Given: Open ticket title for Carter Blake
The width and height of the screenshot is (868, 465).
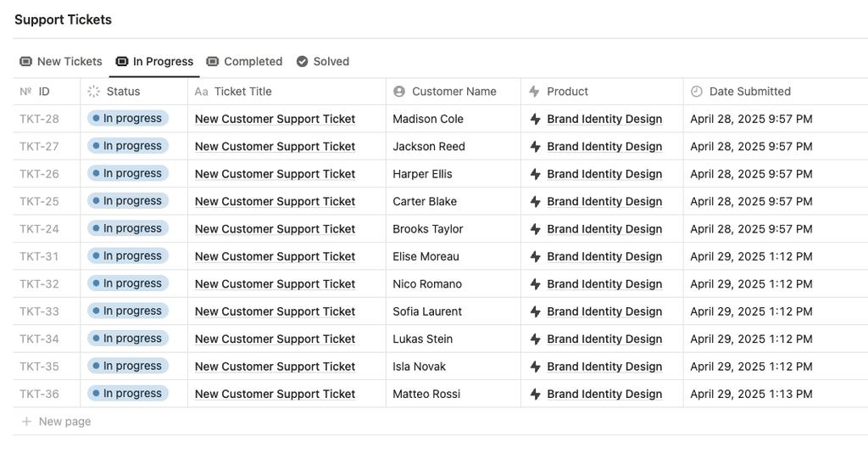Looking at the screenshot, I should 275,202.
